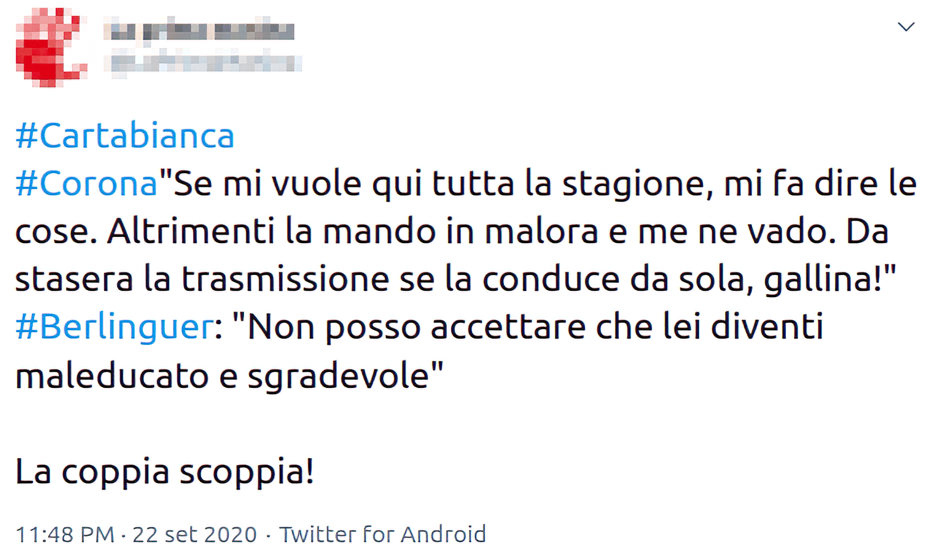Click the "La coppia scoppia!" line

(x=165, y=472)
